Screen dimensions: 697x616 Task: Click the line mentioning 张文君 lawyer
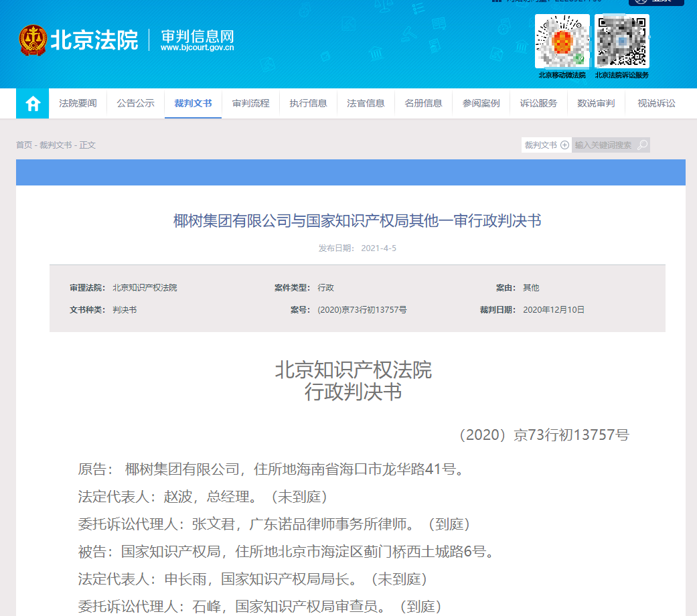(275, 524)
